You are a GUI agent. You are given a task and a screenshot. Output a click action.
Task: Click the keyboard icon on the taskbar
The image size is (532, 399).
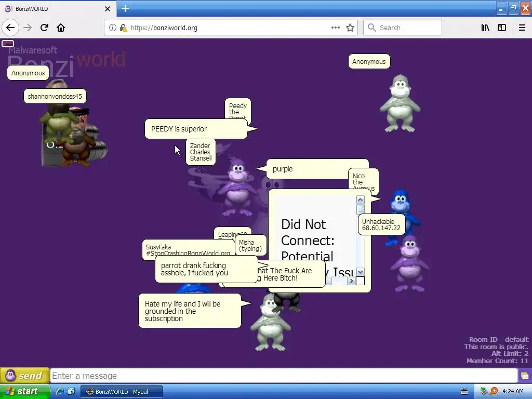point(464,392)
